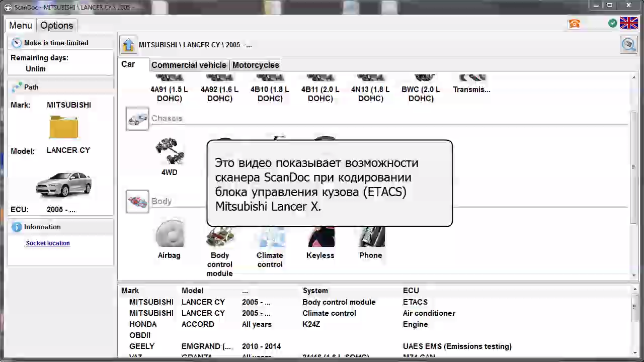The width and height of the screenshot is (644, 362).
Task: Open the Menu tab
Action: tap(21, 26)
